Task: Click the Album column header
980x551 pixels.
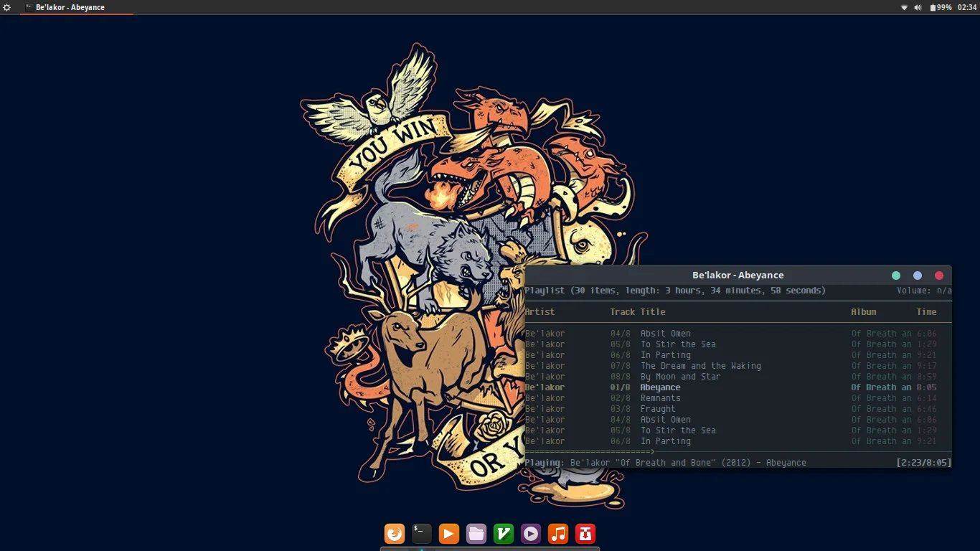Action: (864, 312)
